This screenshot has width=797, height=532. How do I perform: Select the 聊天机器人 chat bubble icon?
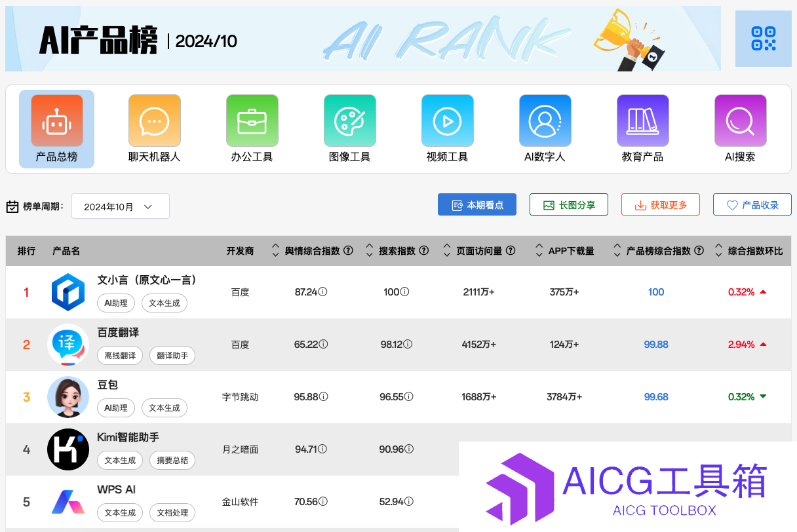155,121
